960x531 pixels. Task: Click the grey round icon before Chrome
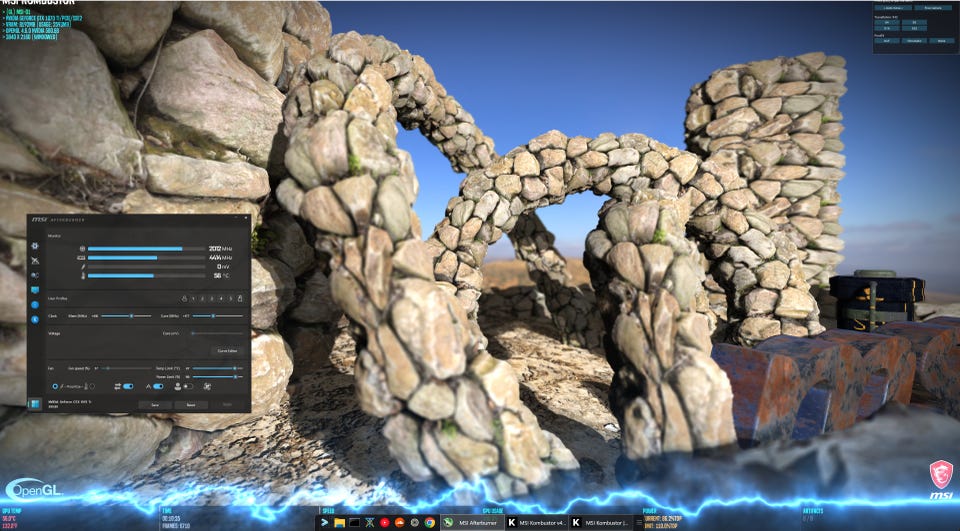pyautogui.click(x=414, y=522)
